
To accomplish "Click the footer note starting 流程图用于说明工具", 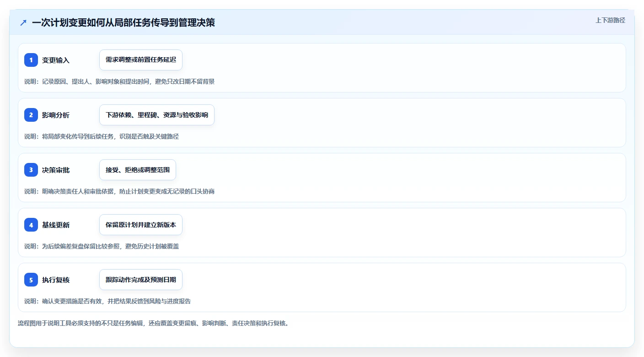I will 153,323.
